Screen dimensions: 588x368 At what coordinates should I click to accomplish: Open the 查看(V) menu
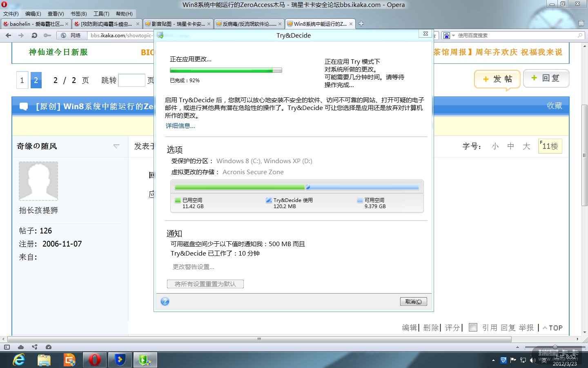pos(56,13)
